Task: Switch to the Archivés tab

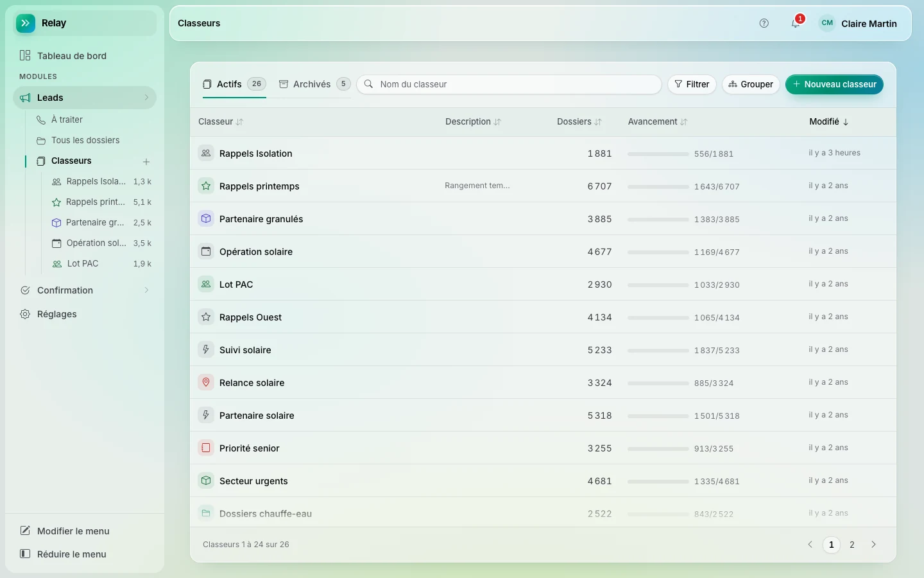Action: [314, 84]
